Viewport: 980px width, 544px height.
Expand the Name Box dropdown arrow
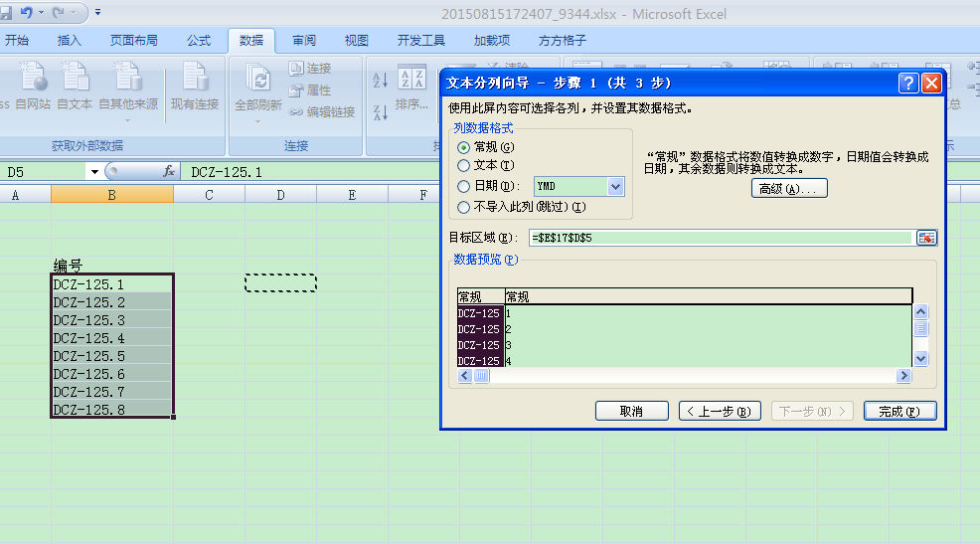coord(95,172)
